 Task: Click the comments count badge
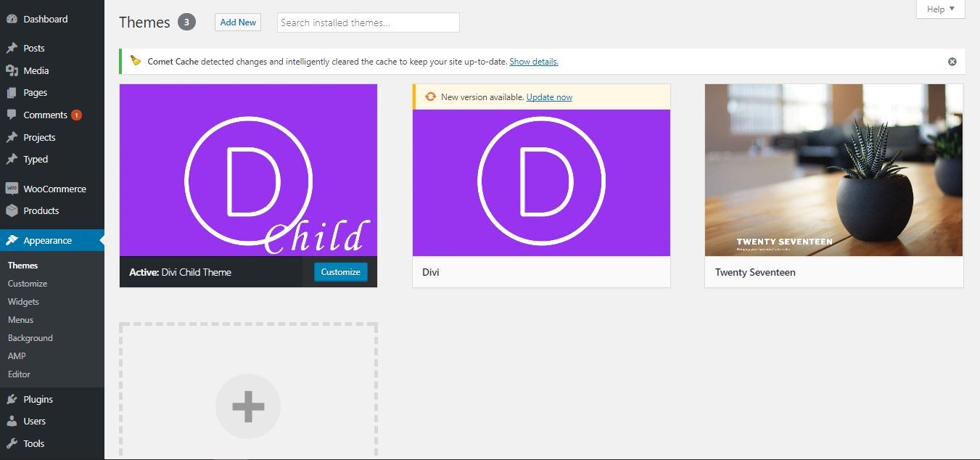[76, 115]
